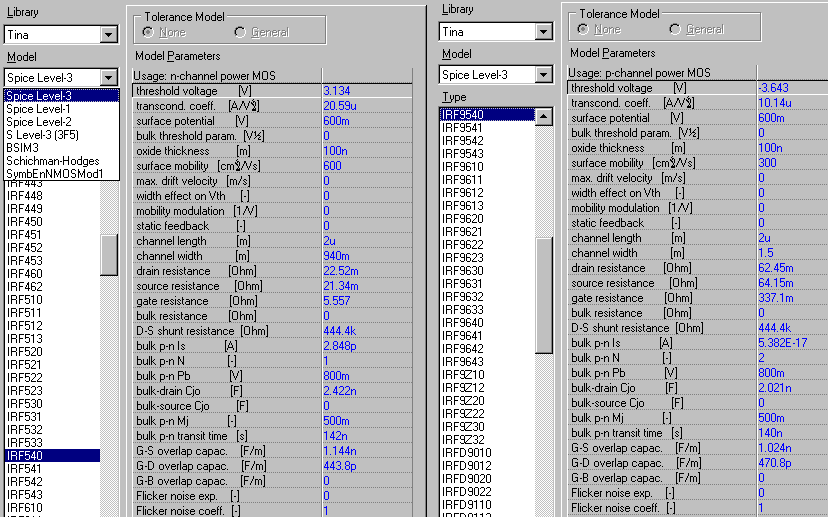Screen dimensions: 828x517
Task: Click 'oxide thickness' label in n-channel table
Action: [x=173, y=151]
